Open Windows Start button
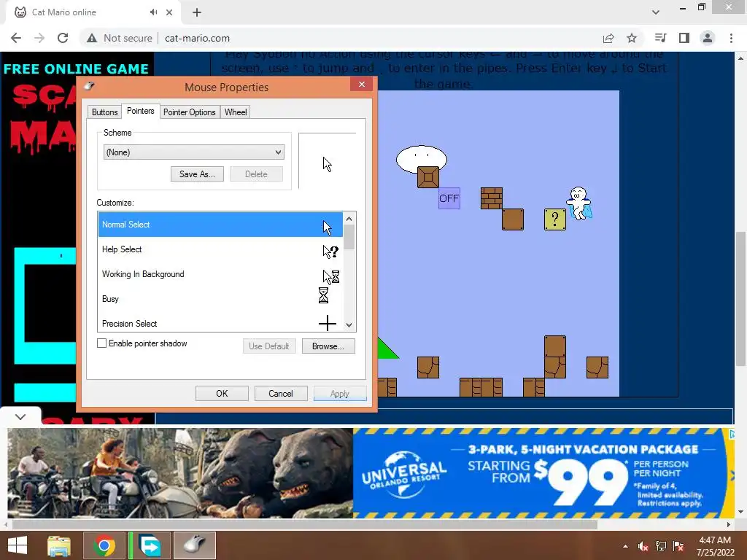Image resolution: width=747 pixels, height=560 pixels. click(x=18, y=545)
